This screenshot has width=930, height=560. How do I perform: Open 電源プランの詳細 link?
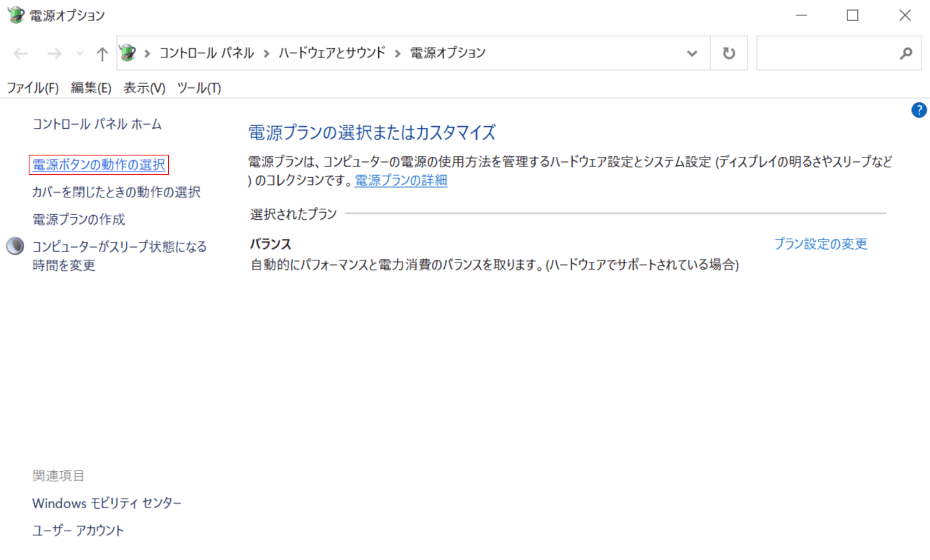(x=401, y=181)
